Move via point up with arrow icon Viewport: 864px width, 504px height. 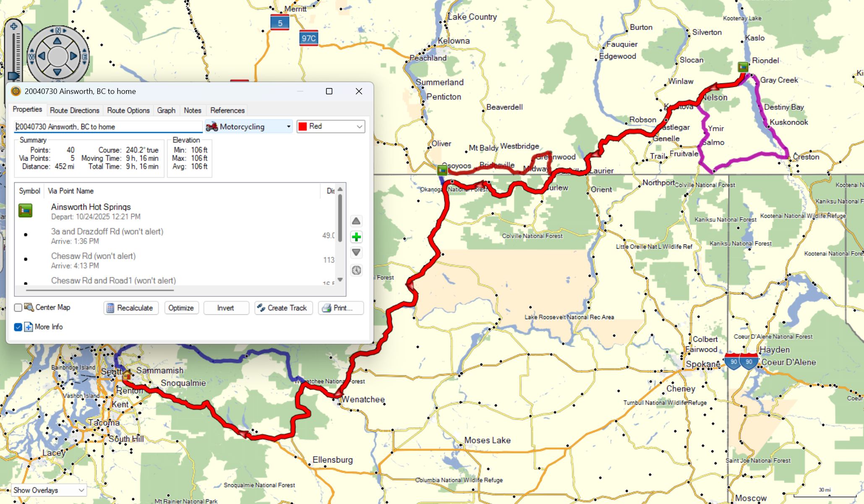(356, 221)
